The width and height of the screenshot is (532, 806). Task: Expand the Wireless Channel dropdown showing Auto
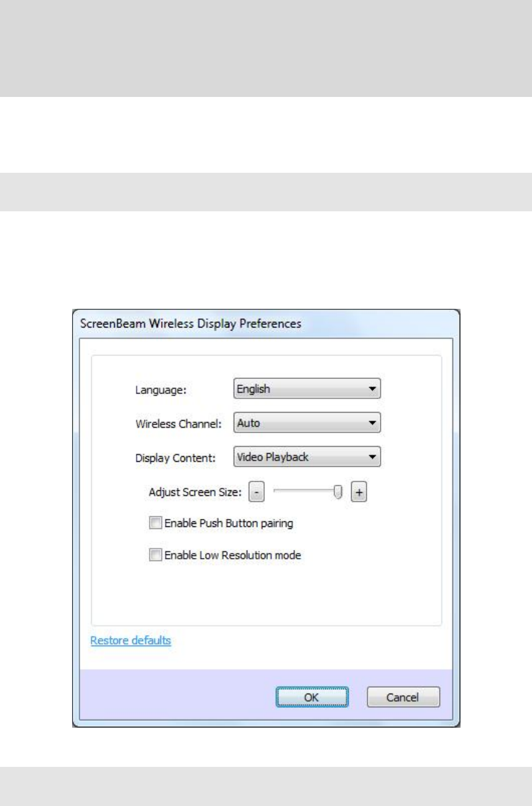tap(306, 424)
